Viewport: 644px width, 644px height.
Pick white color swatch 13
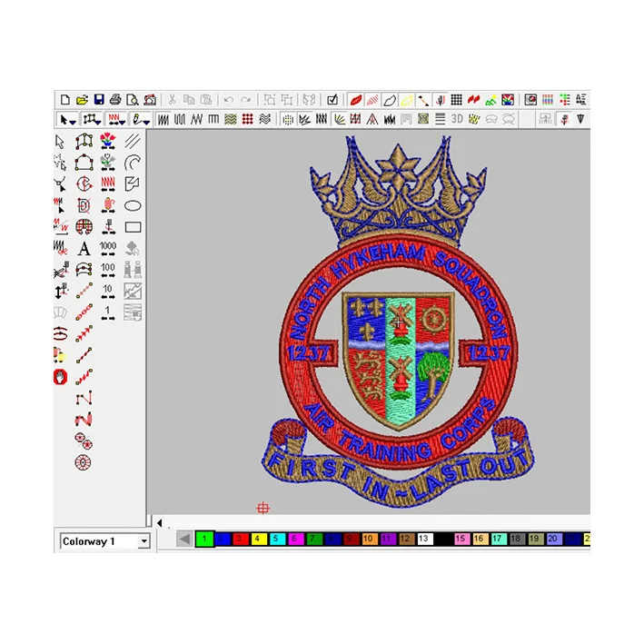(424, 539)
